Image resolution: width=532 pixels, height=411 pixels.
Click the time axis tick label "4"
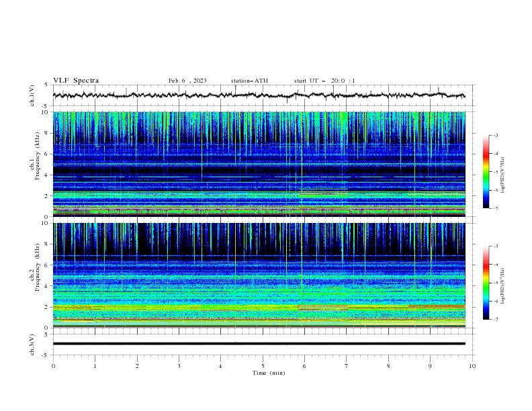point(220,366)
